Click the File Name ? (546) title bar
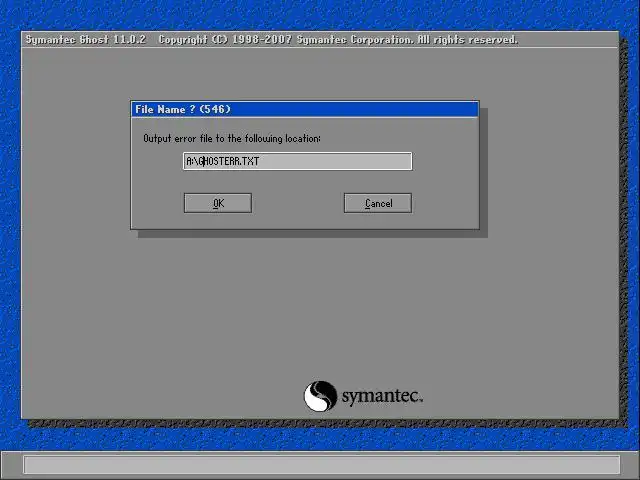The height and width of the screenshot is (480, 640). pos(304,109)
